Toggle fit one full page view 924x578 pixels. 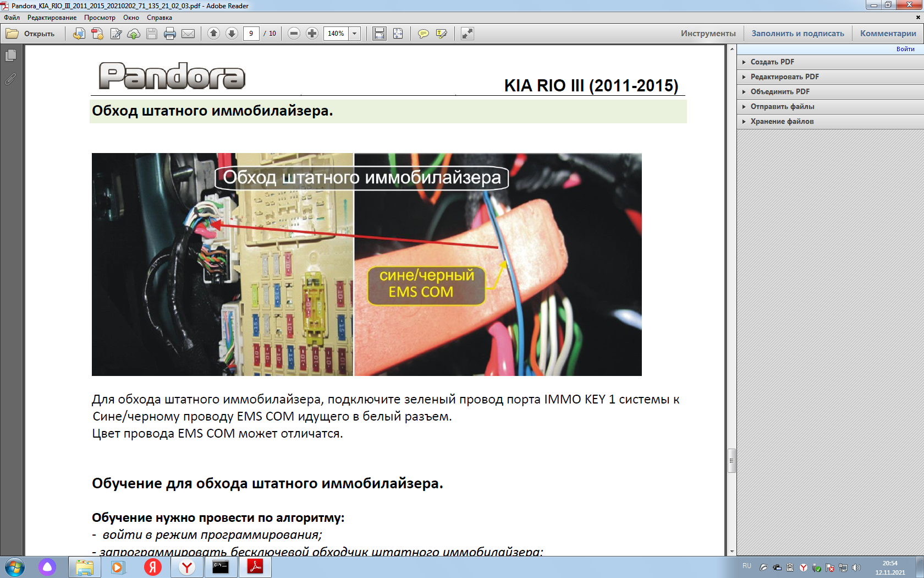pos(398,34)
